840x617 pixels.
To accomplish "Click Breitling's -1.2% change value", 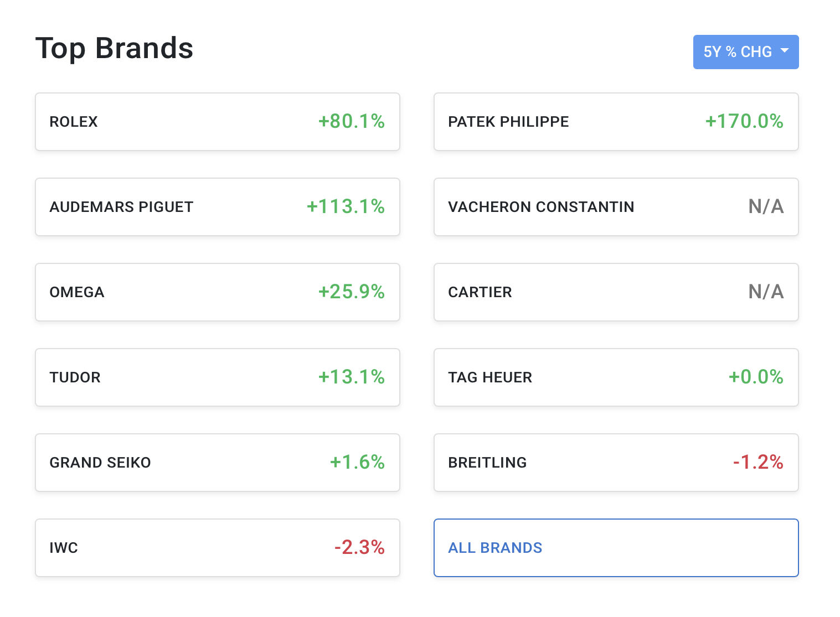I will click(x=757, y=462).
